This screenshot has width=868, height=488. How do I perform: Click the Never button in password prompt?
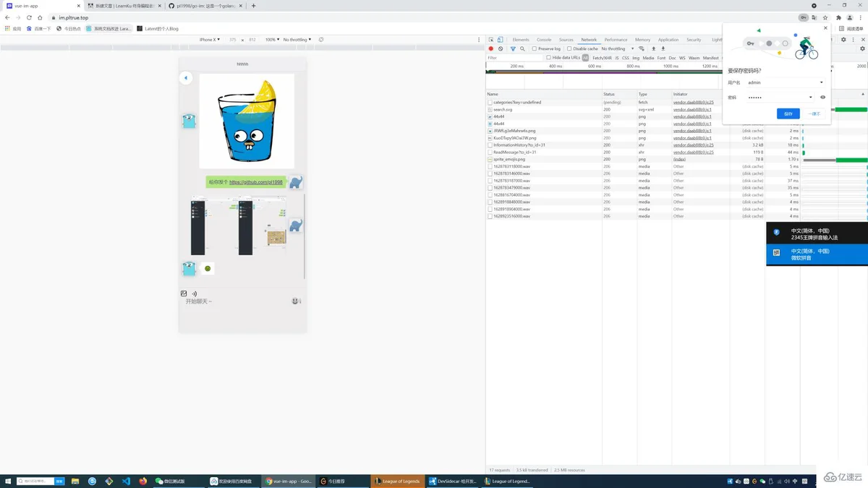[814, 114]
